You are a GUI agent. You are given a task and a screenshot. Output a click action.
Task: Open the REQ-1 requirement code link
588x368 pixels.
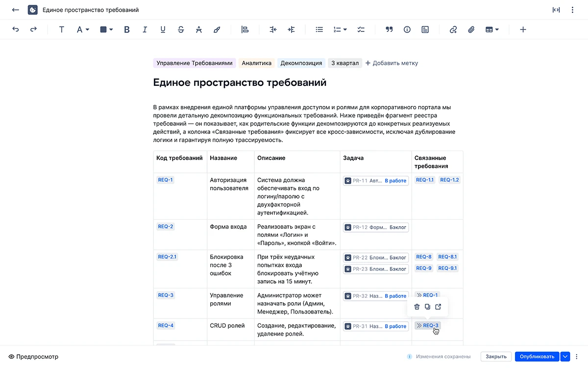click(165, 180)
